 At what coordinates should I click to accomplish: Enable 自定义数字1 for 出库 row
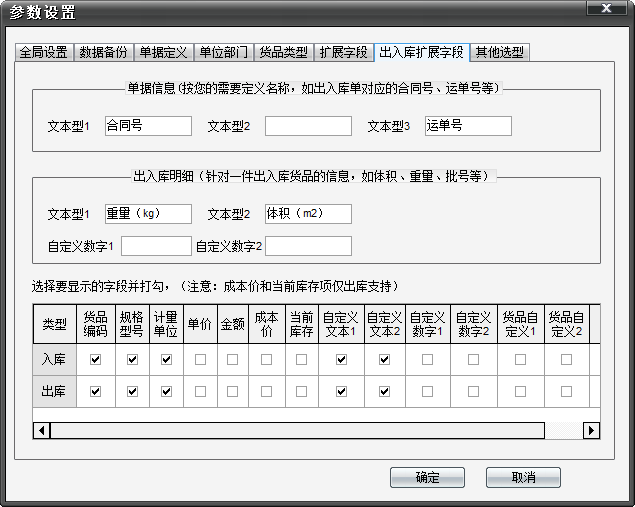[x=427, y=392]
